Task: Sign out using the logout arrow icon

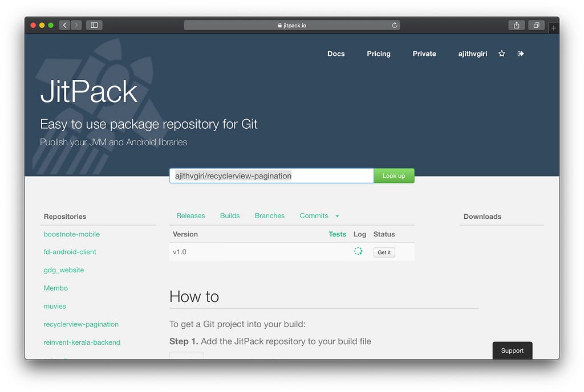Action: [x=521, y=54]
